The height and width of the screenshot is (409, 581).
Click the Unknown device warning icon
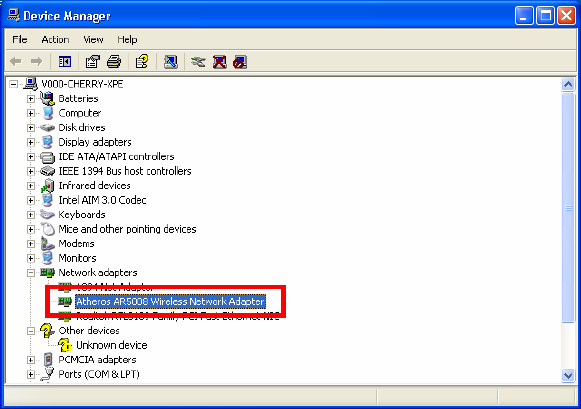click(65, 345)
